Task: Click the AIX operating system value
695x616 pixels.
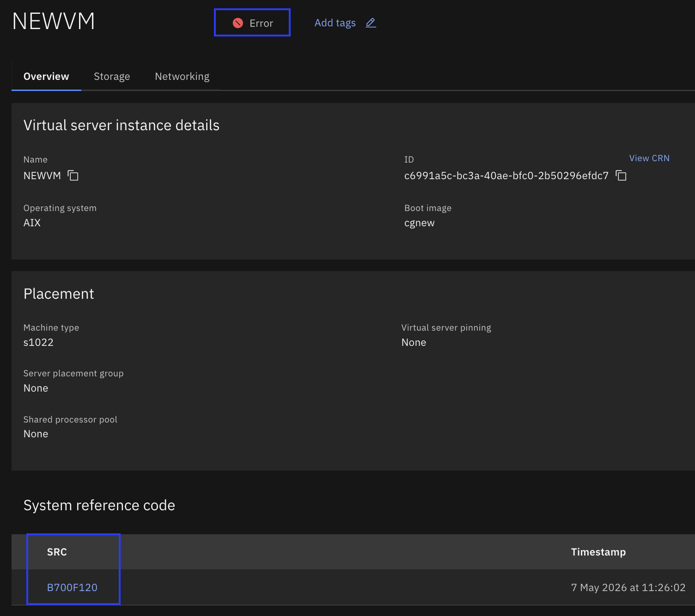Action: point(32,223)
